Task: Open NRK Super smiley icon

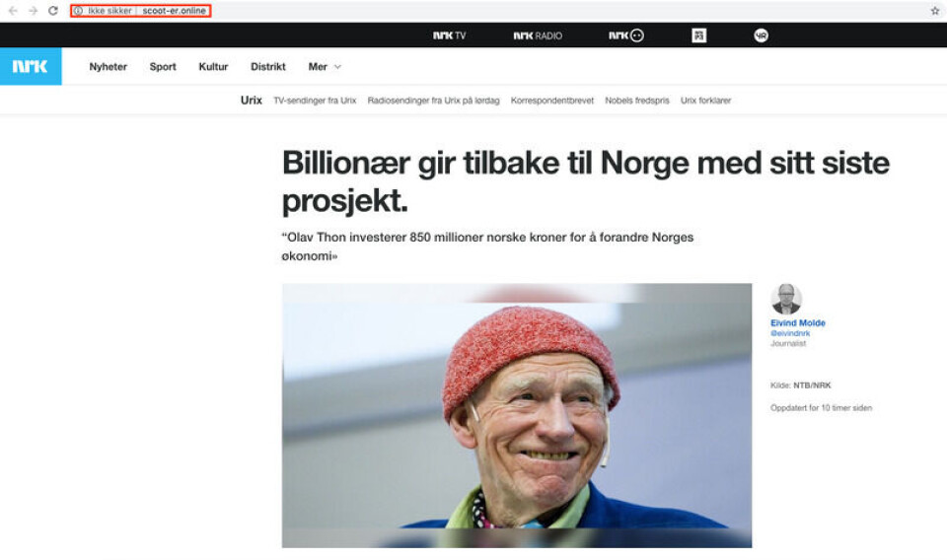Action: click(626, 35)
